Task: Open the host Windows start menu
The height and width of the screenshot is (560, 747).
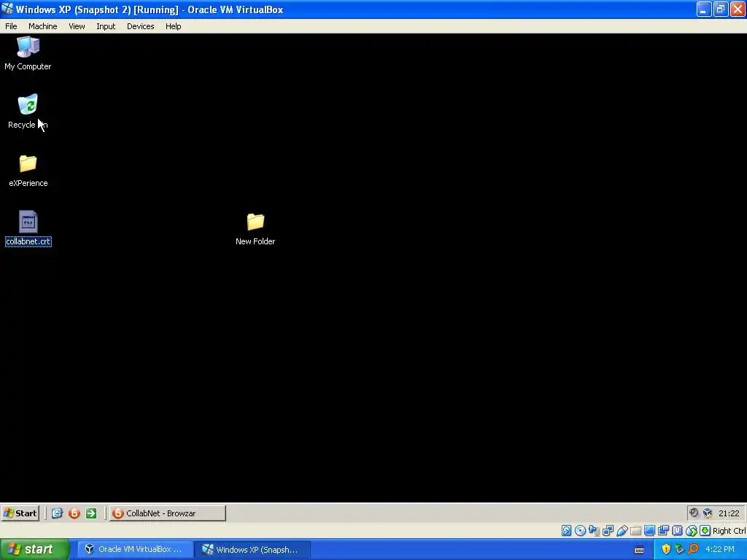Action: tap(35, 550)
